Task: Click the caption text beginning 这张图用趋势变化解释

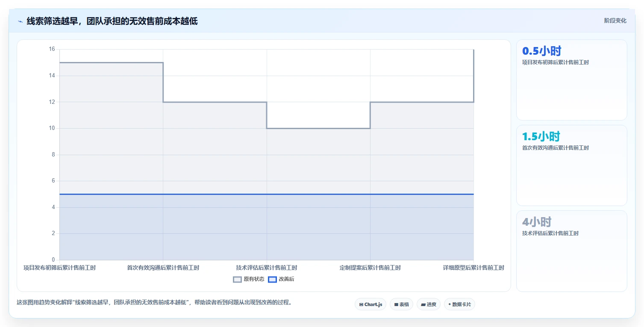Action: (154, 303)
